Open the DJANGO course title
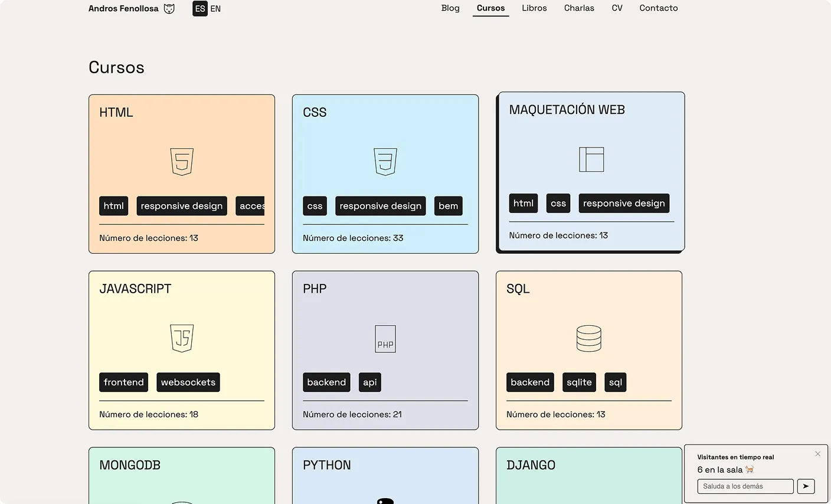Screen dimensions: 831x504 coord(531,465)
